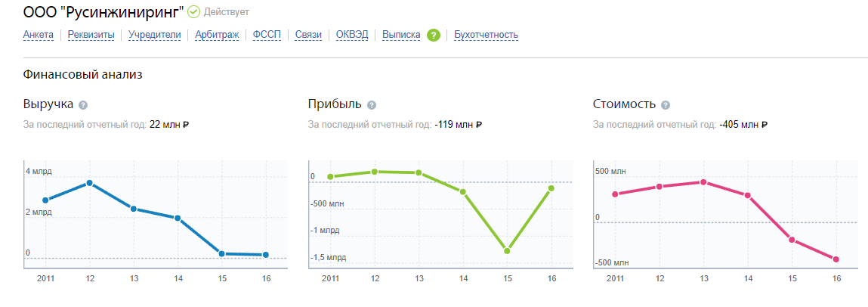Viewport: 868px width, 307px height.
Task: Click the question mark icon beside Прибыль
Action: click(372, 105)
